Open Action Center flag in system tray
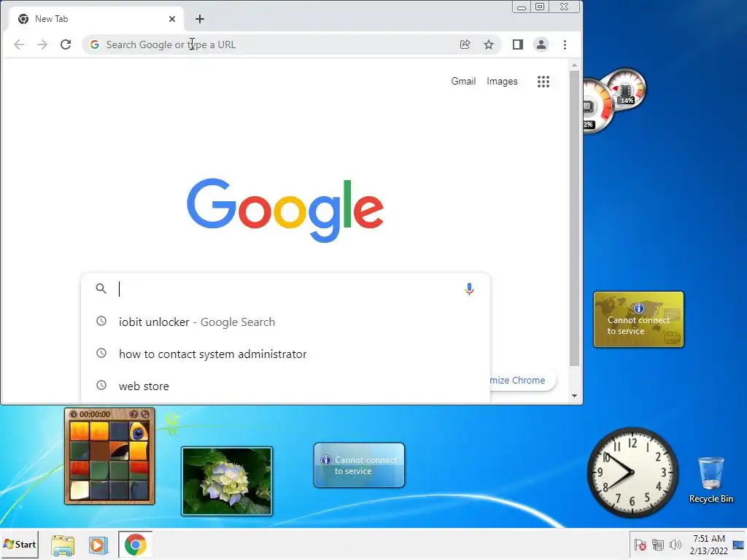This screenshot has width=747, height=560. [640, 545]
